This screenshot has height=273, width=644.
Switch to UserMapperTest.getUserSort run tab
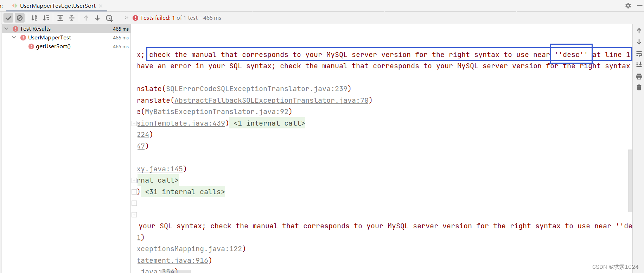pyautogui.click(x=58, y=6)
